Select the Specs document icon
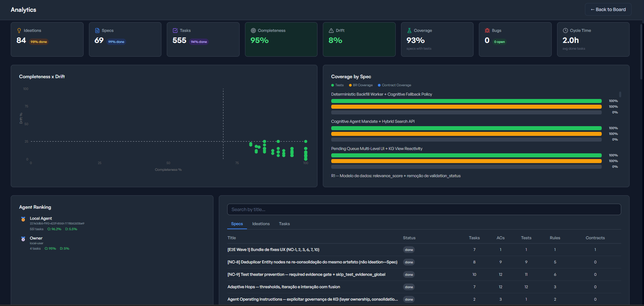Image resolution: width=644 pixels, height=306 pixels. pyautogui.click(x=97, y=30)
